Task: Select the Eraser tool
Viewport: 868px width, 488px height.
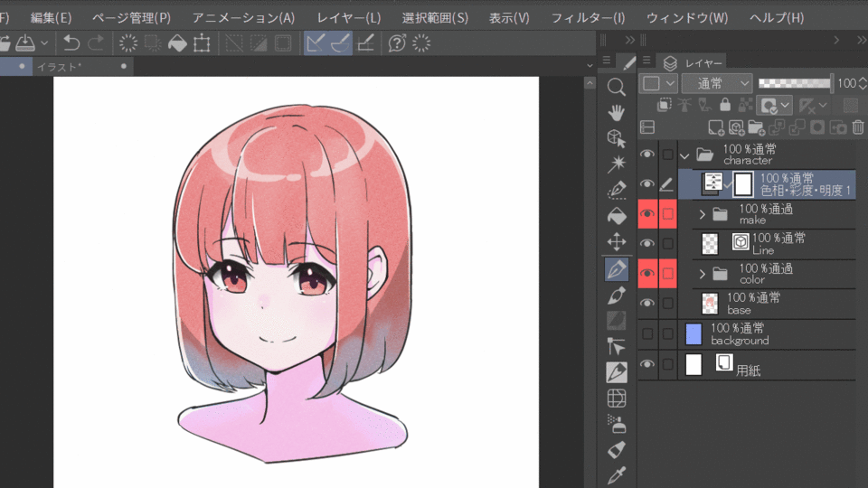Action: [x=616, y=450]
